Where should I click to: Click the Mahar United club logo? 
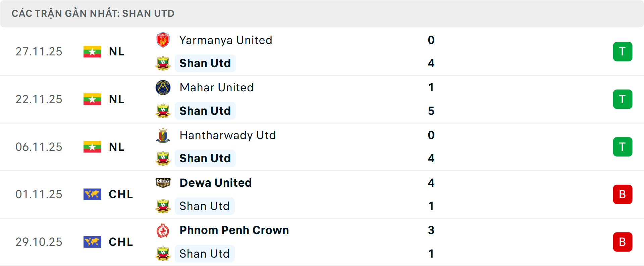[163, 87]
